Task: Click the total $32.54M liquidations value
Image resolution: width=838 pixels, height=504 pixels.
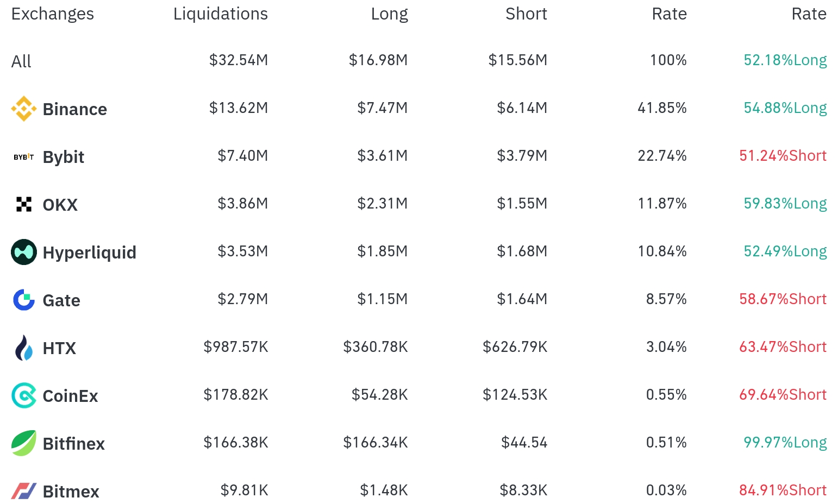Action: click(239, 60)
